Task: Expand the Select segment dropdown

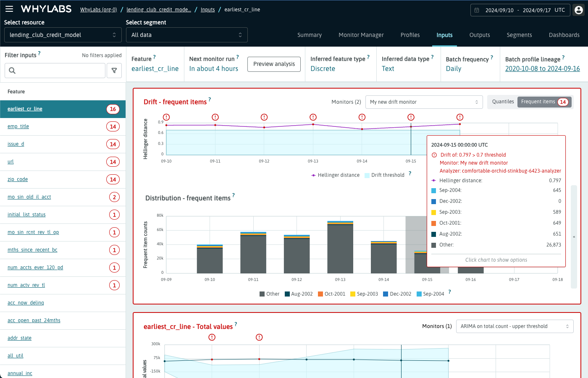Action: pos(186,35)
